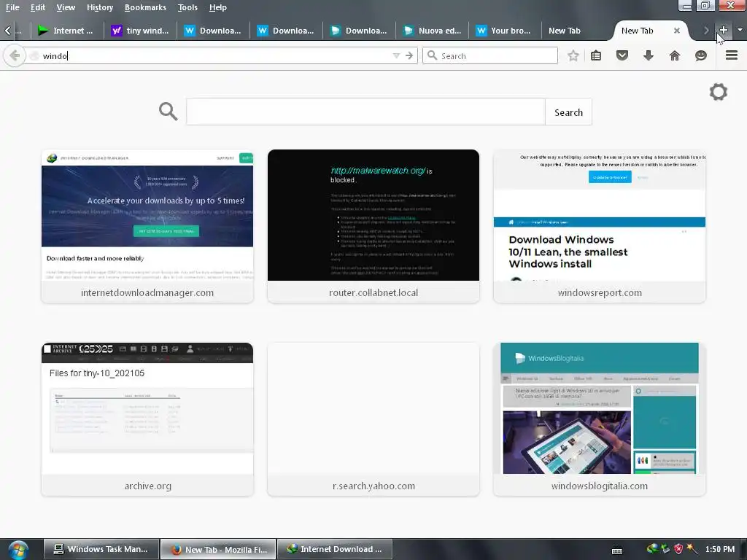Open a new tab with plus button
The width and height of the screenshot is (747, 560).
coord(723,30)
